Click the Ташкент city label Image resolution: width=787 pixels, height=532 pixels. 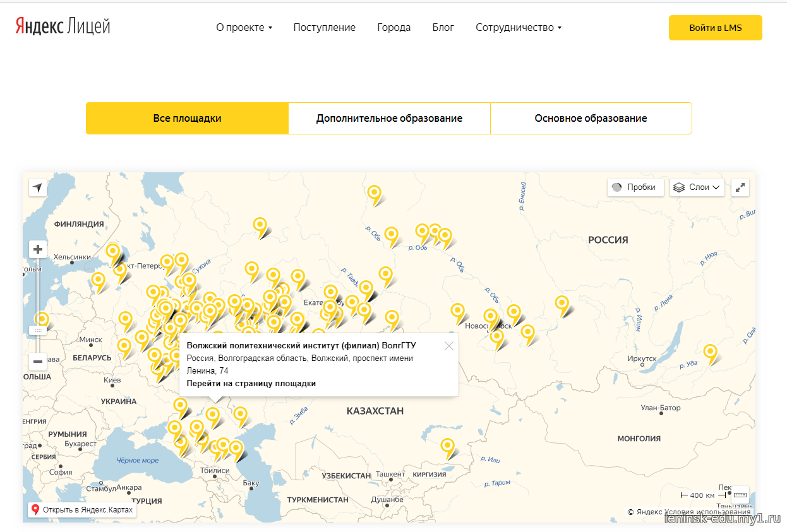click(390, 474)
